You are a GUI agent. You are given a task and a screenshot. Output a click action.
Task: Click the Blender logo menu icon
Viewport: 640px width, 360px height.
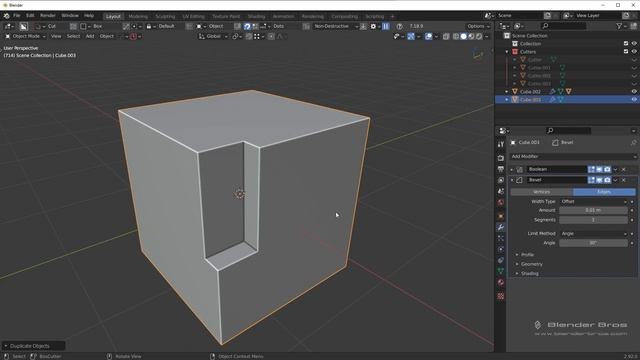7,16
